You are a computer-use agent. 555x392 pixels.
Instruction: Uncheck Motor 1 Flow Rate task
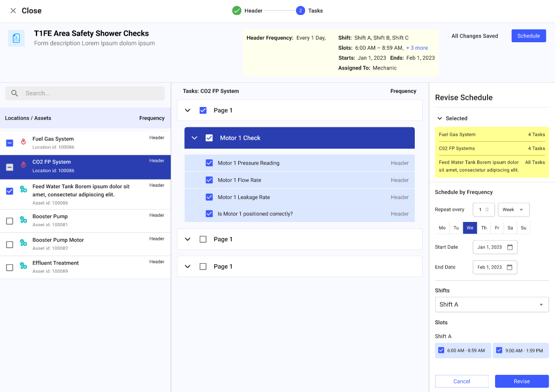[x=209, y=180]
